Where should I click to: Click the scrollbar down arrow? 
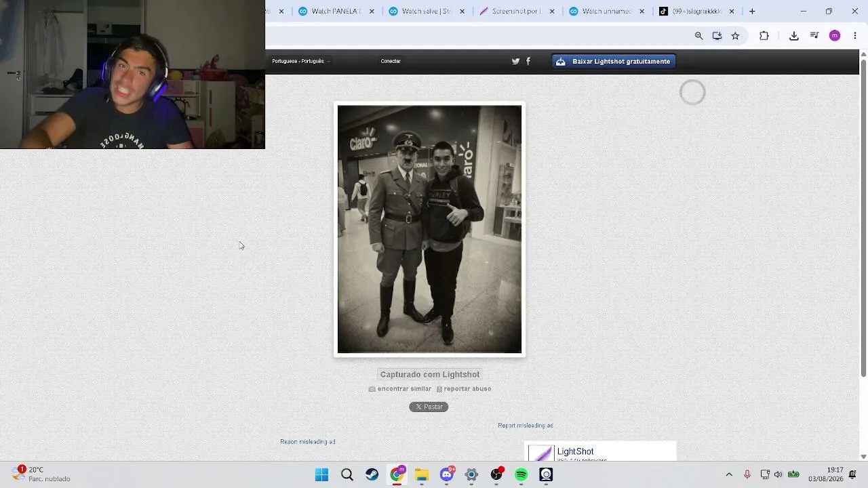[x=863, y=457]
